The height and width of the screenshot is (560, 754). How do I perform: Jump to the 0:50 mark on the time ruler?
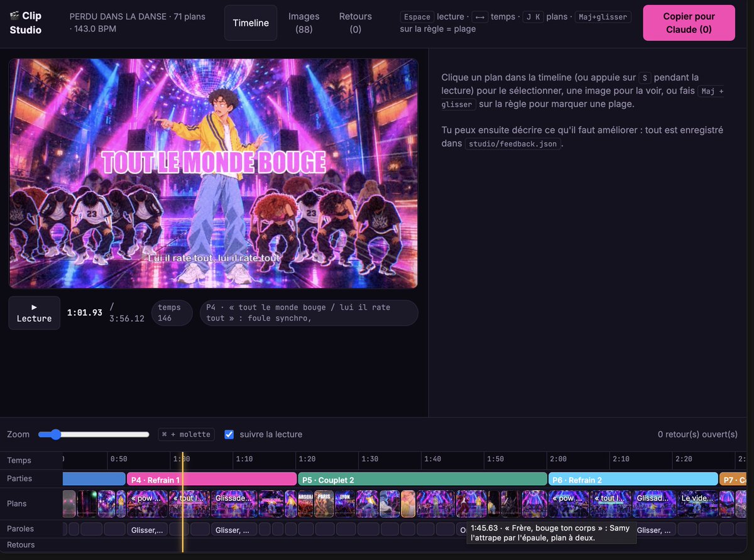click(x=119, y=459)
